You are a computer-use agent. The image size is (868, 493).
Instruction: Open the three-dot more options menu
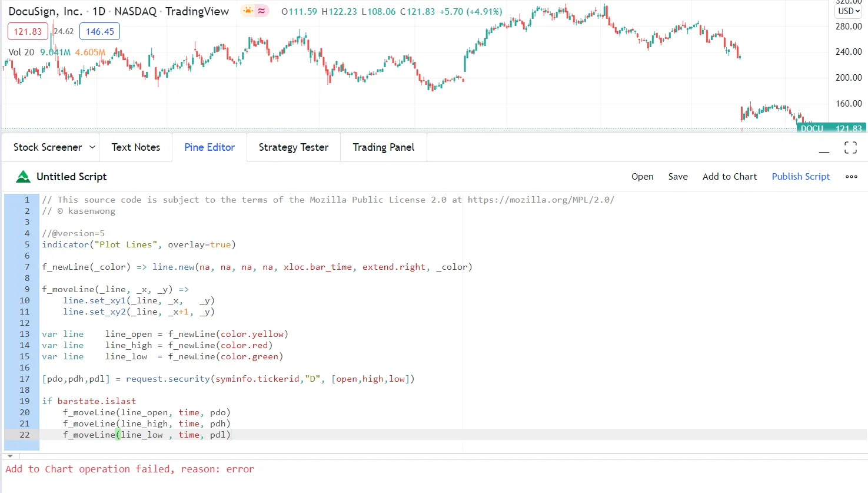(852, 177)
